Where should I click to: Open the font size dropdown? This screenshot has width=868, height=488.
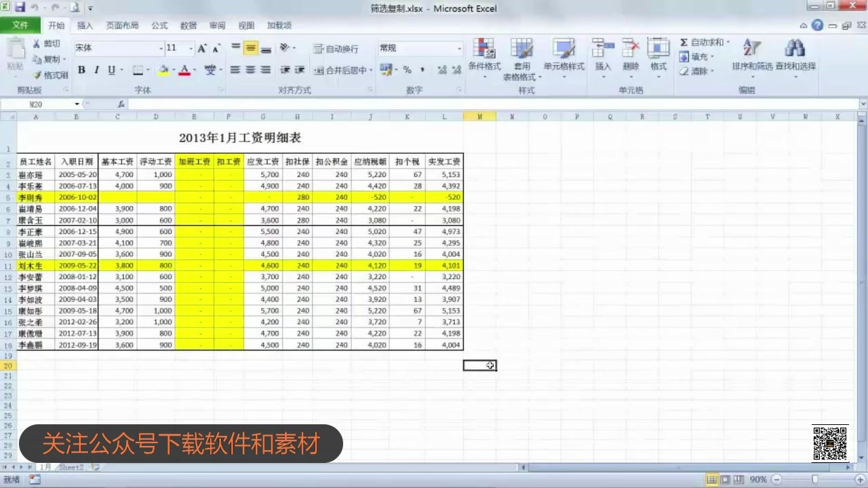coord(191,48)
